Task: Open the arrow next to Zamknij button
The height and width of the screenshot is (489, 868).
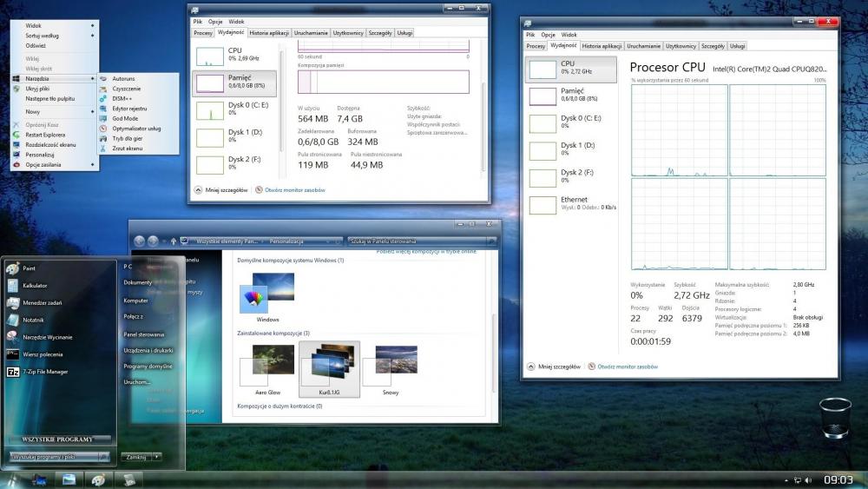Action: click(156, 456)
